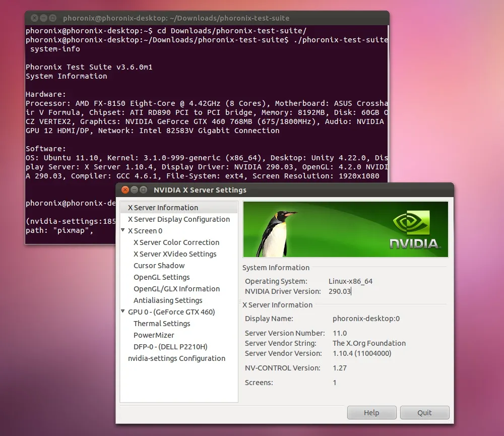504x436 pixels.
Task: Minimize the NVIDIA X Server Settings window
Action: [x=135, y=190]
